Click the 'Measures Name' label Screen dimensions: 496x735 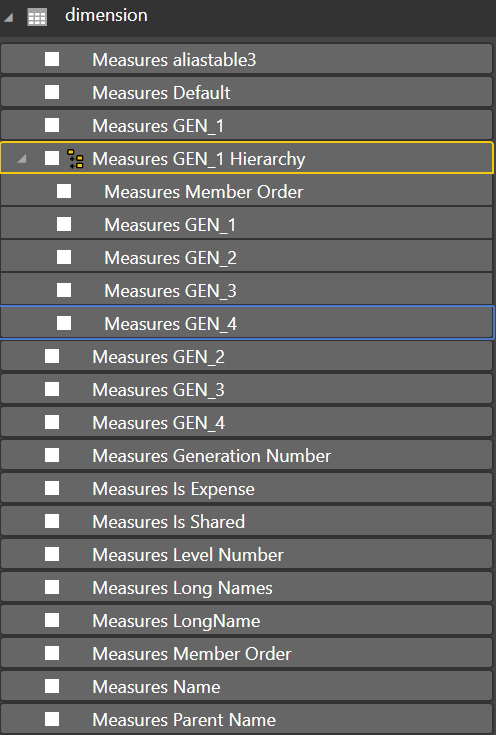pos(156,687)
